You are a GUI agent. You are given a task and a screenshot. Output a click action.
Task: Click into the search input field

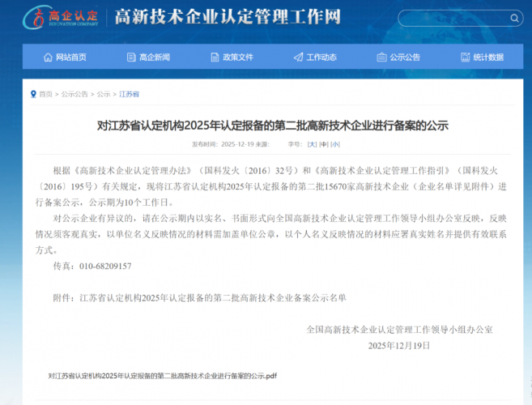coord(453,17)
